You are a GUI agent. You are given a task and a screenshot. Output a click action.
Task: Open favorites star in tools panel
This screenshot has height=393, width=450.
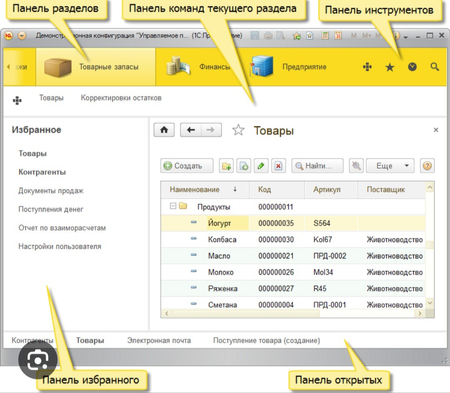click(390, 67)
